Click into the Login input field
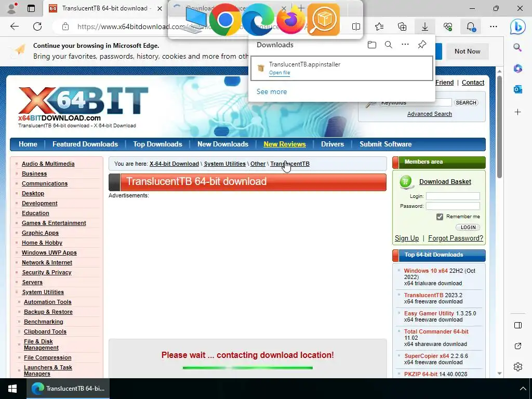 (453, 196)
